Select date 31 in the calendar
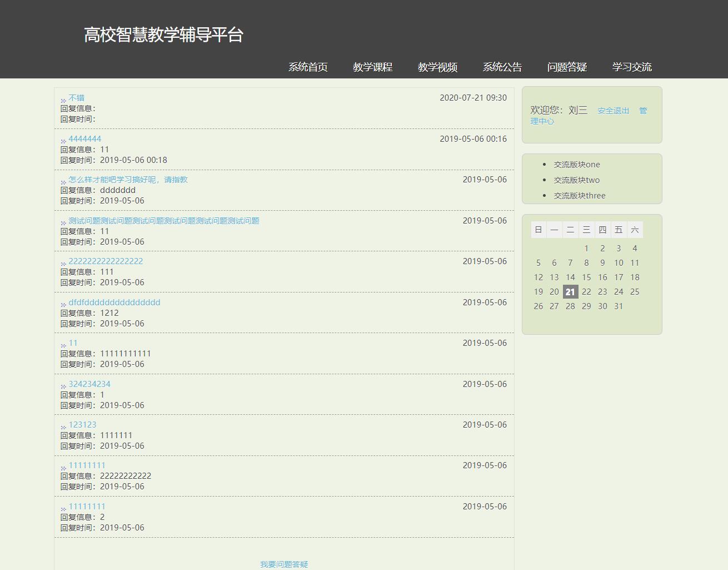Image resolution: width=728 pixels, height=570 pixels. tap(619, 306)
